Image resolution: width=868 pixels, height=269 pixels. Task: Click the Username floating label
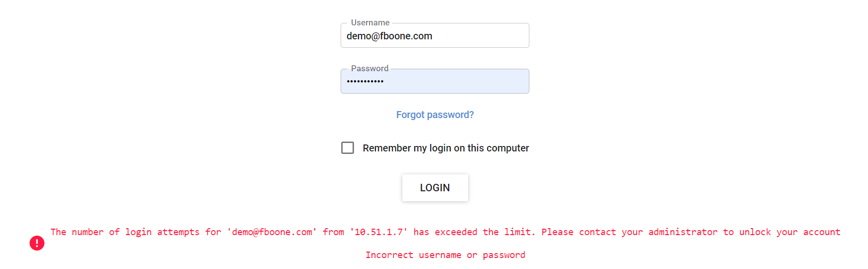pyautogui.click(x=370, y=22)
